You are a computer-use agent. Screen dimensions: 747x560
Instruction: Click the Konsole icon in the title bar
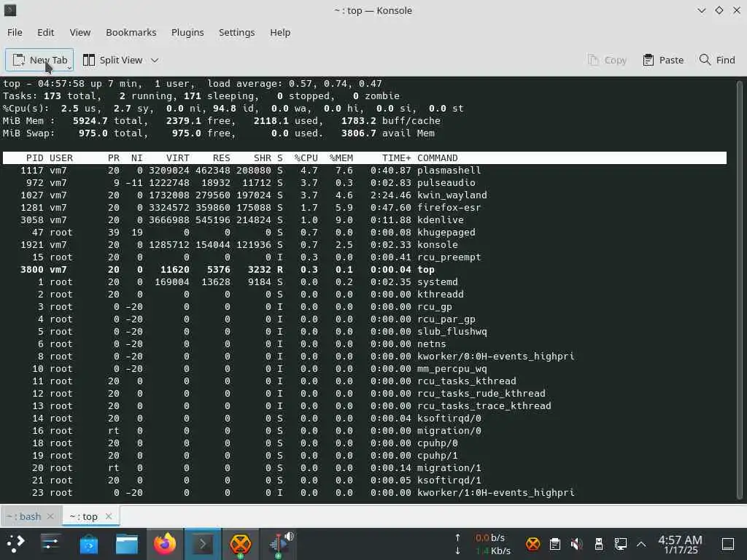[x=10, y=10]
